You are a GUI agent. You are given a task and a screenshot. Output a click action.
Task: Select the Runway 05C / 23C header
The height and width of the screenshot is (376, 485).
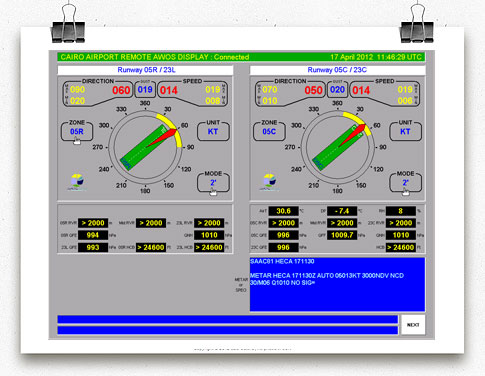(337, 70)
